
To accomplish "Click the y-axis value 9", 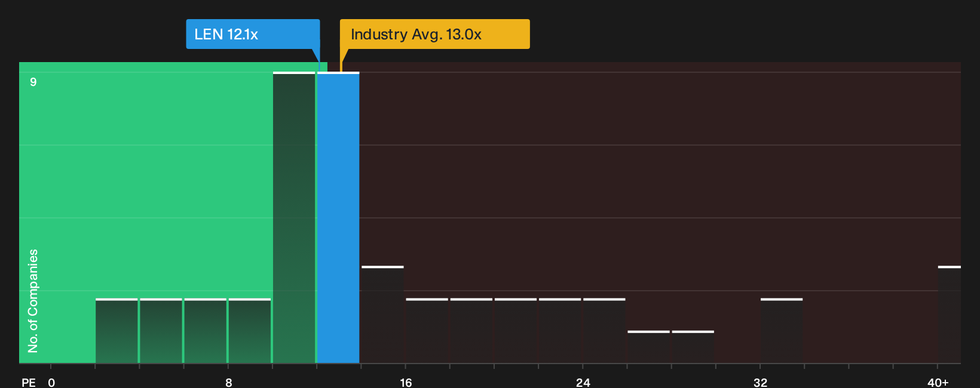I will [x=33, y=82].
